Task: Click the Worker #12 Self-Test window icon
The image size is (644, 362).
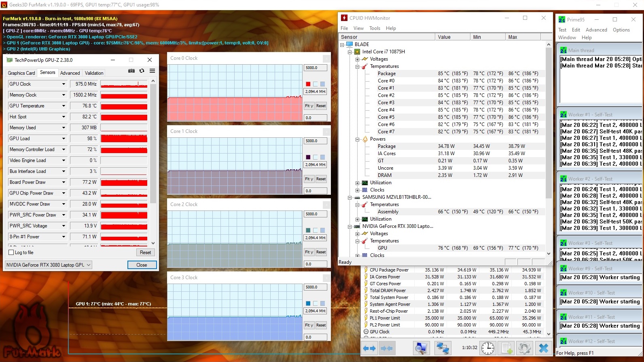Action: coord(563,341)
